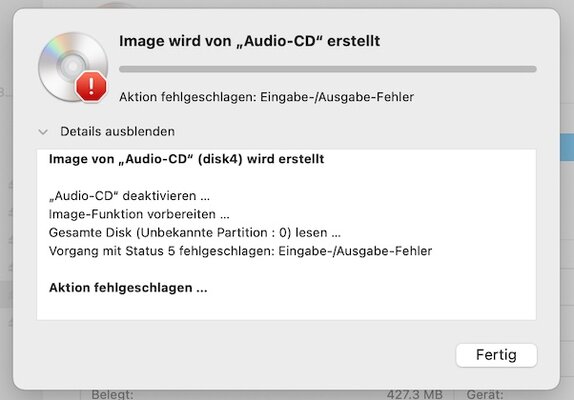
Task: Click the "Gerät:" label behind the dialog
Action: tap(485, 395)
